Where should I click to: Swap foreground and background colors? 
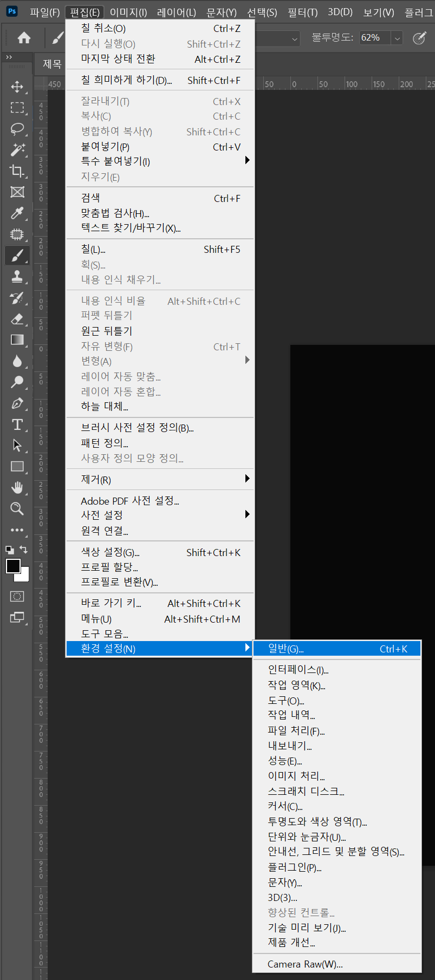click(24, 549)
